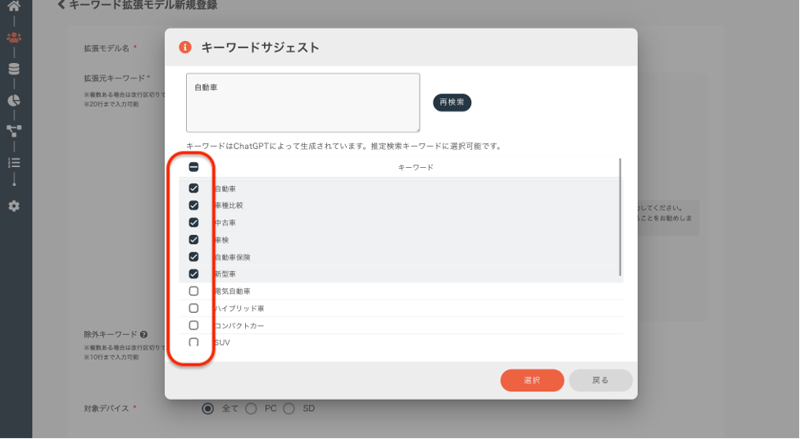800x439 pixels.
Task: Click the 自動車 keyword row text
Action: pyautogui.click(x=225, y=189)
